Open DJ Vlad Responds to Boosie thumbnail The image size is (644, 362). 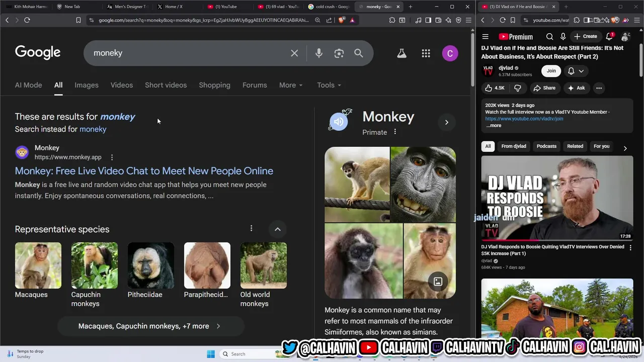tap(557, 198)
